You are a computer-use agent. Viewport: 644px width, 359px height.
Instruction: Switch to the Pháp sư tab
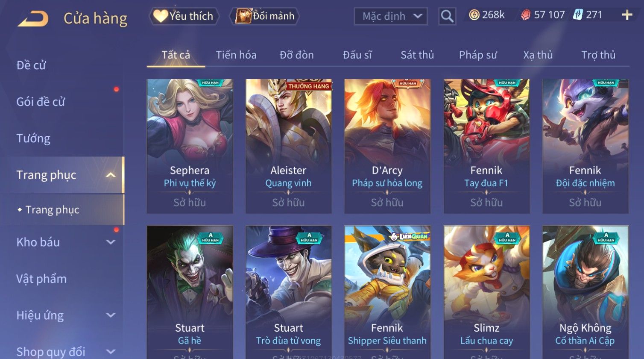(x=478, y=55)
